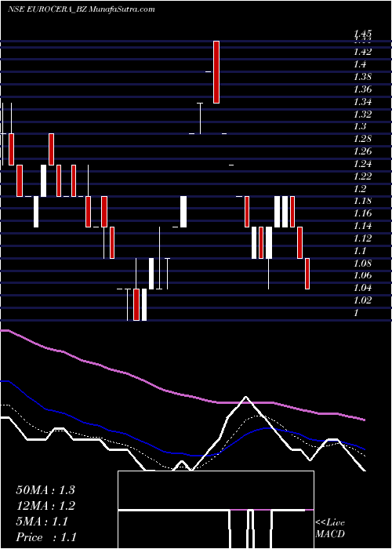Select the last red candle at the chart's right end
This screenshot has height=549, width=392.
click(307, 274)
